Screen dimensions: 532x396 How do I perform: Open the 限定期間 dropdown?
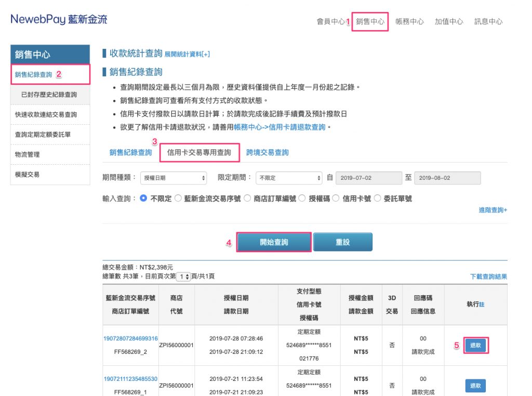(x=289, y=178)
